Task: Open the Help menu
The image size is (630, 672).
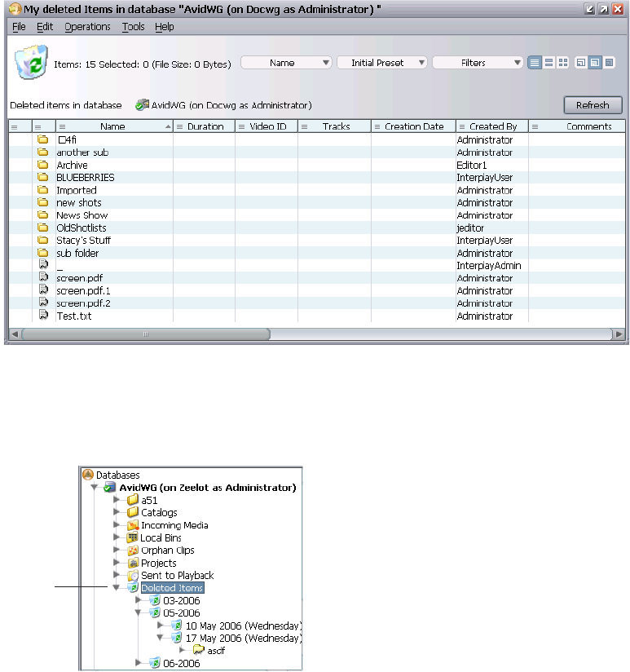Action: coord(165,27)
